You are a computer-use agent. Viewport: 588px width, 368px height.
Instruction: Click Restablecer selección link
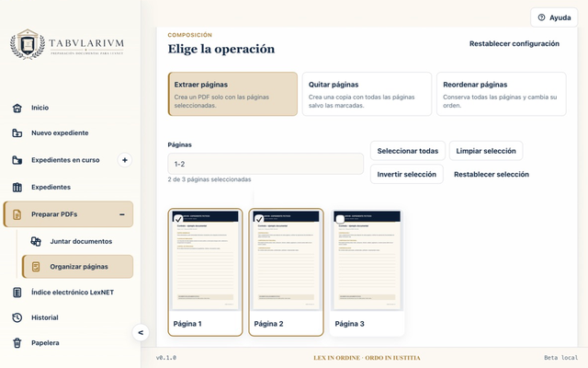[492, 174]
